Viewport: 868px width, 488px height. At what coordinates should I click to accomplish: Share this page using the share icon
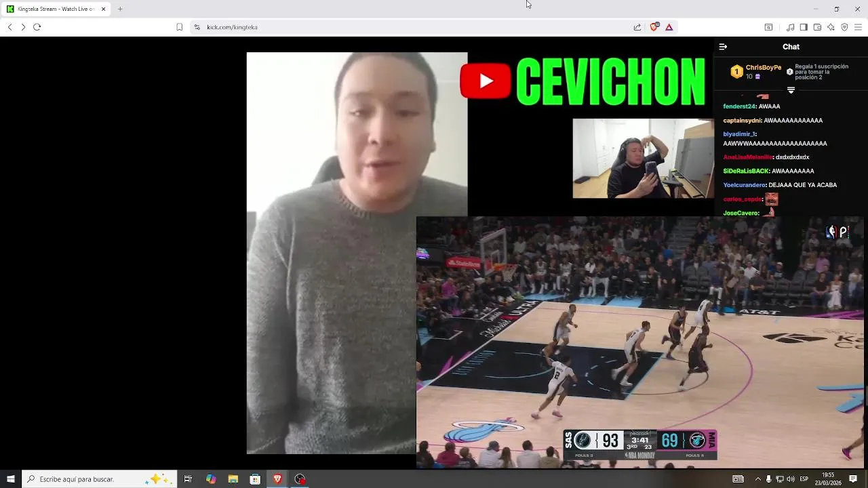[x=637, y=27]
